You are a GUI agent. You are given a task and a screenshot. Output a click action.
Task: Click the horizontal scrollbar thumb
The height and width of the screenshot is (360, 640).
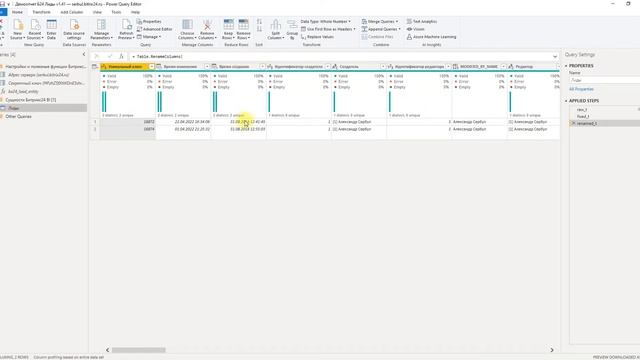(139, 350)
